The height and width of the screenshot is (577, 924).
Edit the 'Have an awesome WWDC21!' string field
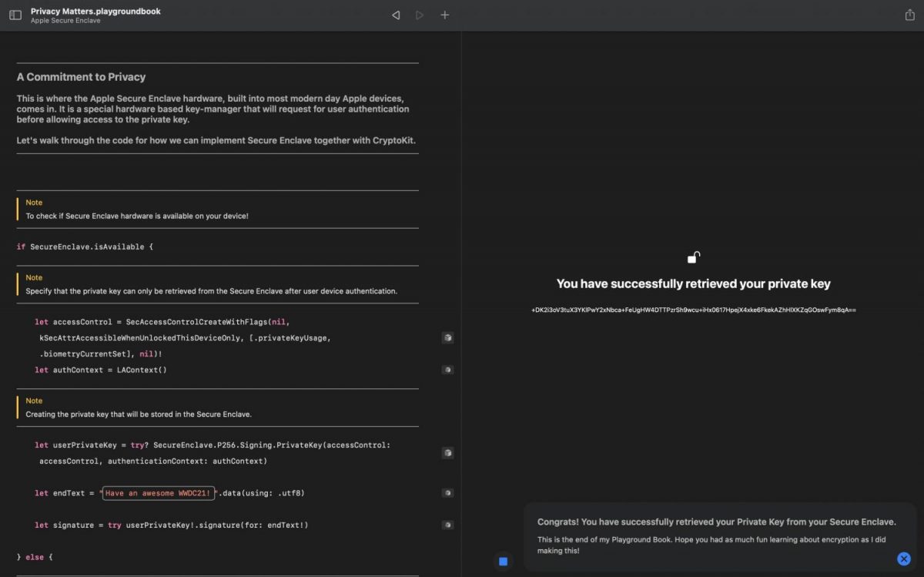158,493
